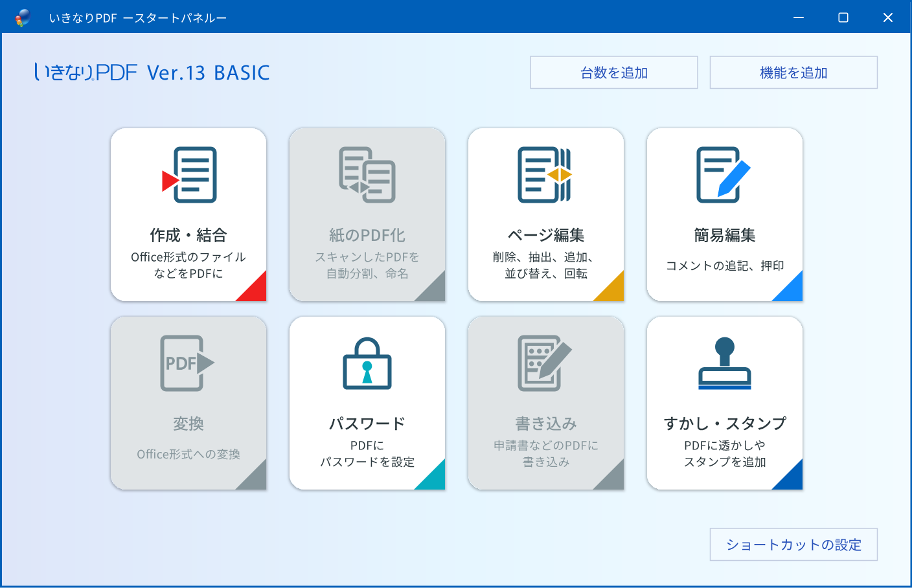Image resolution: width=912 pixels, height=588 pixels.
Task: Click the いきなりPDF Ver.13 BASIC logo
Action: 152,73
